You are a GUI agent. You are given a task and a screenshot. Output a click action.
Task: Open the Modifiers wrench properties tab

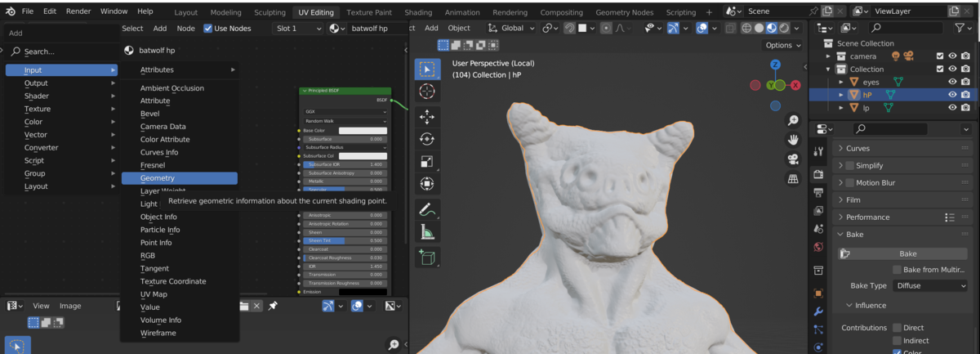819,311
